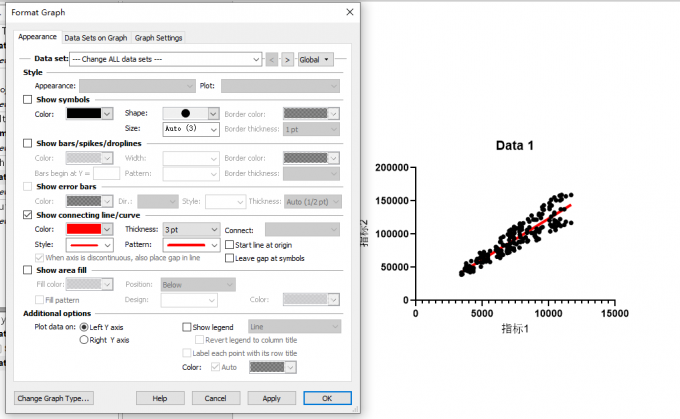Open the Graph Settings tab
This screenshot has width=680, height=419.
point(158,38)
